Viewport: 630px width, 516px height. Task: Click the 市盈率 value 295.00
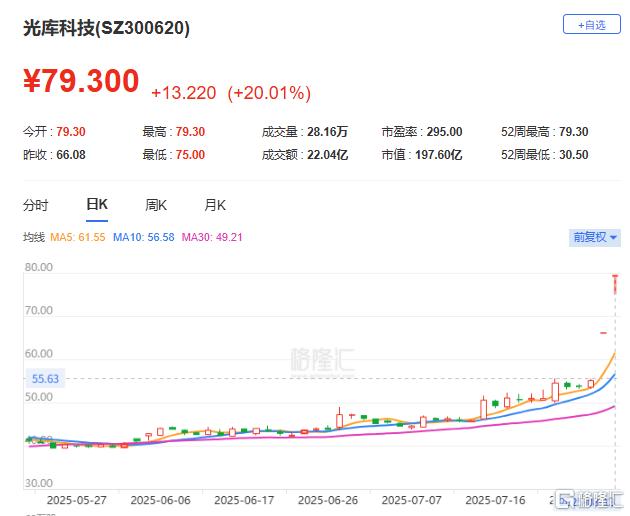tap(444, 132)
